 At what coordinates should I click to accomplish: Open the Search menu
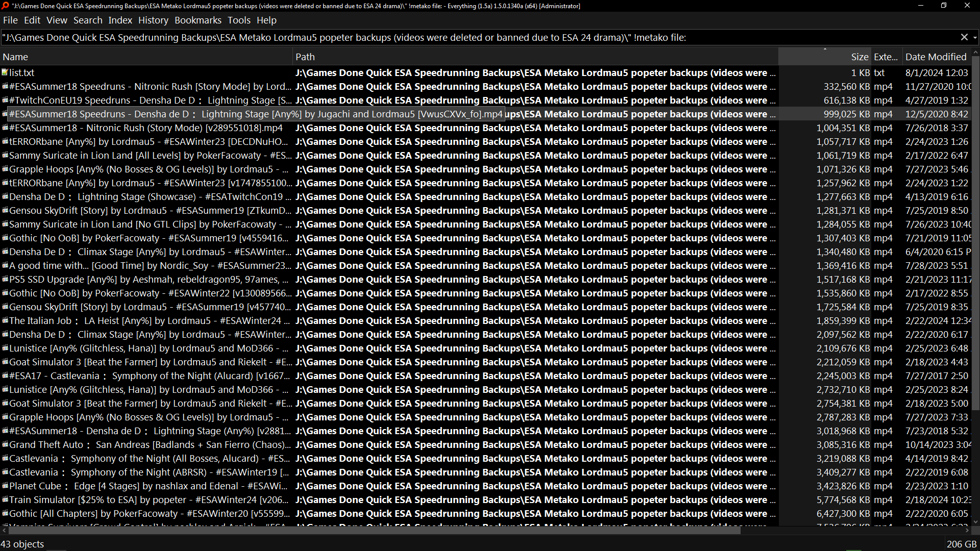coord(88,20)
